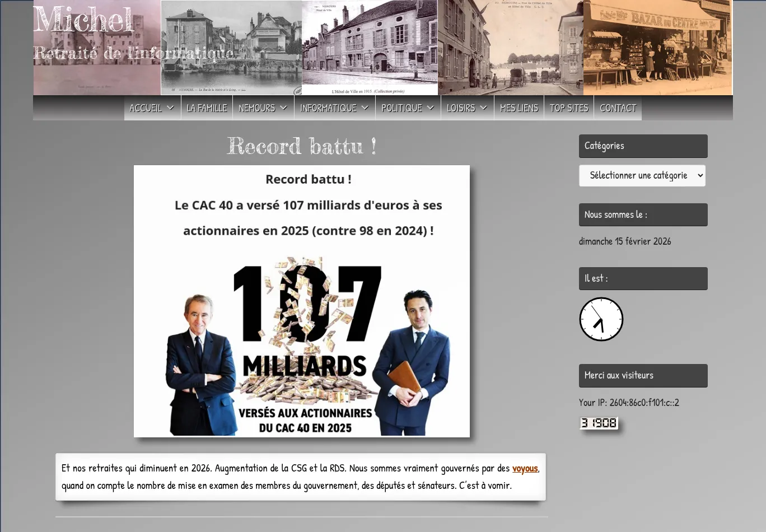Go to MES LIENS page

(x=519, y=108)
